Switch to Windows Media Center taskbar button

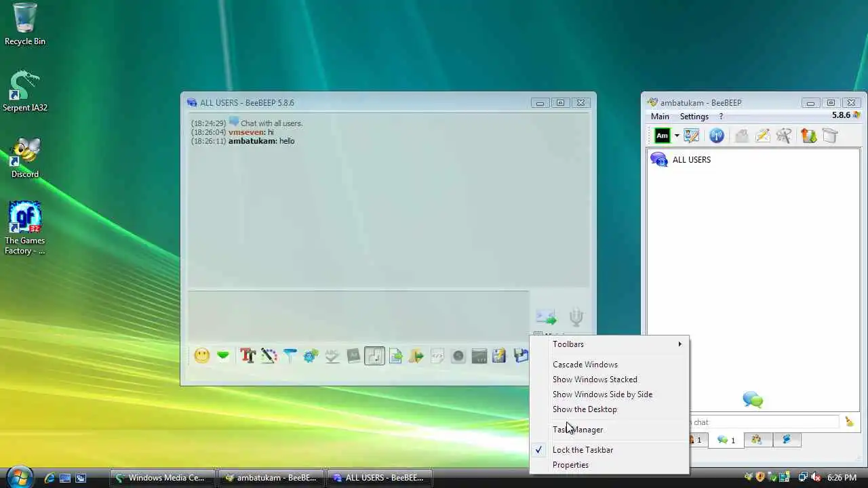[161, 478]
